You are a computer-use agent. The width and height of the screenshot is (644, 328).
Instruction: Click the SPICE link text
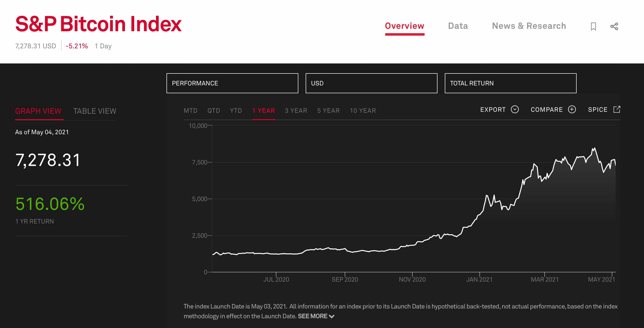click(598, 110)
